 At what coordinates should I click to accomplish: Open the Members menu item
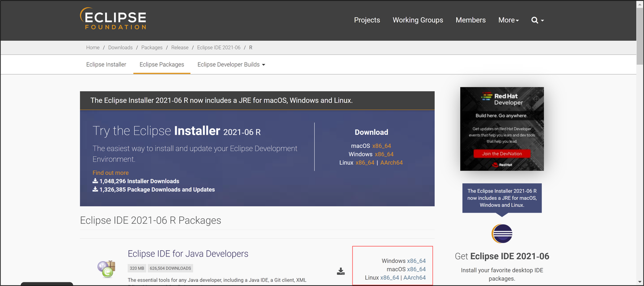470,20
